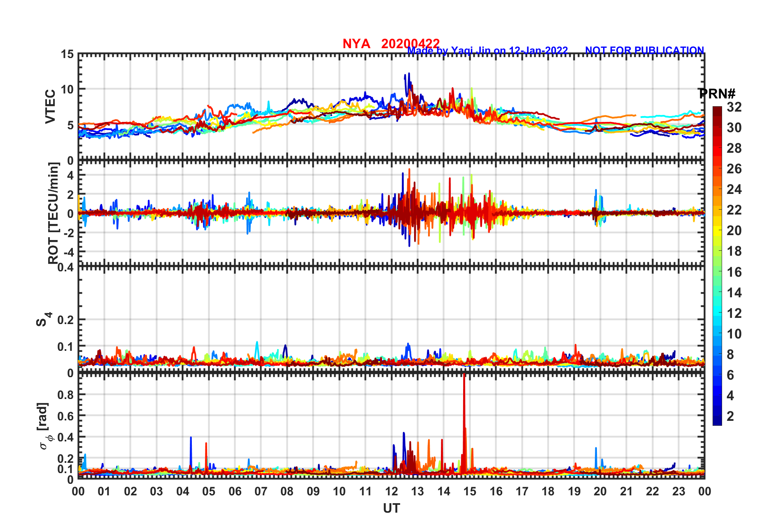This screenshot has width=783, height=532.
Task: Click the x-axis hour label 07
Action: tap(261, 491)
